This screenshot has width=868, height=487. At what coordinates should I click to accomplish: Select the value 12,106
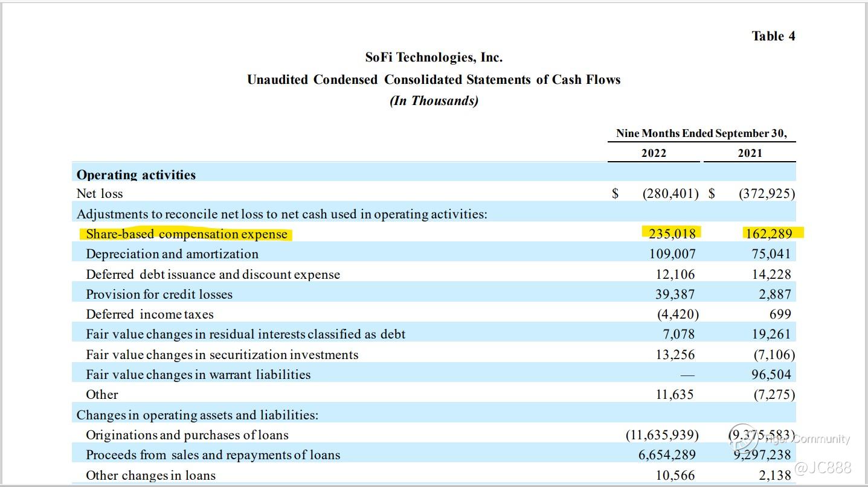tap(675, 275)
